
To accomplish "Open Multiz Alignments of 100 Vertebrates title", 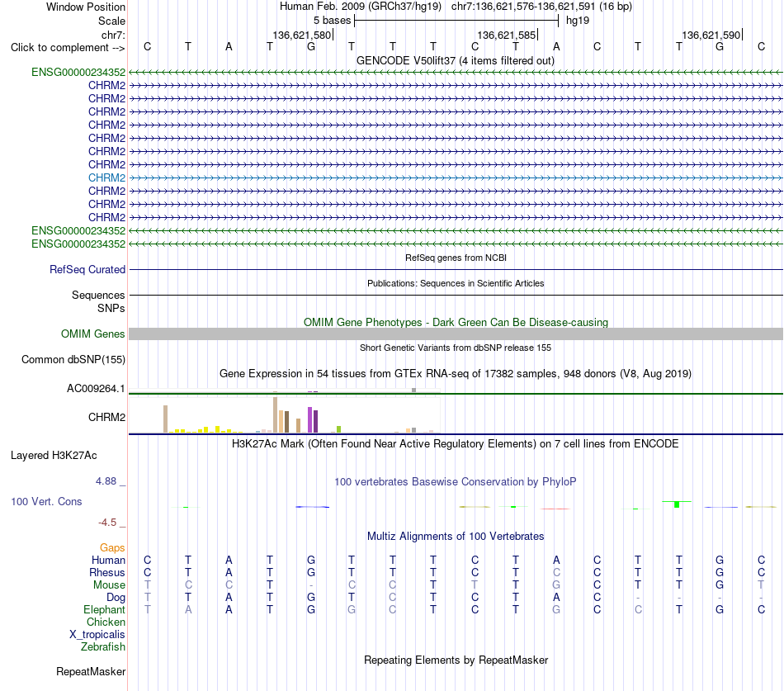I will (456, 537).
